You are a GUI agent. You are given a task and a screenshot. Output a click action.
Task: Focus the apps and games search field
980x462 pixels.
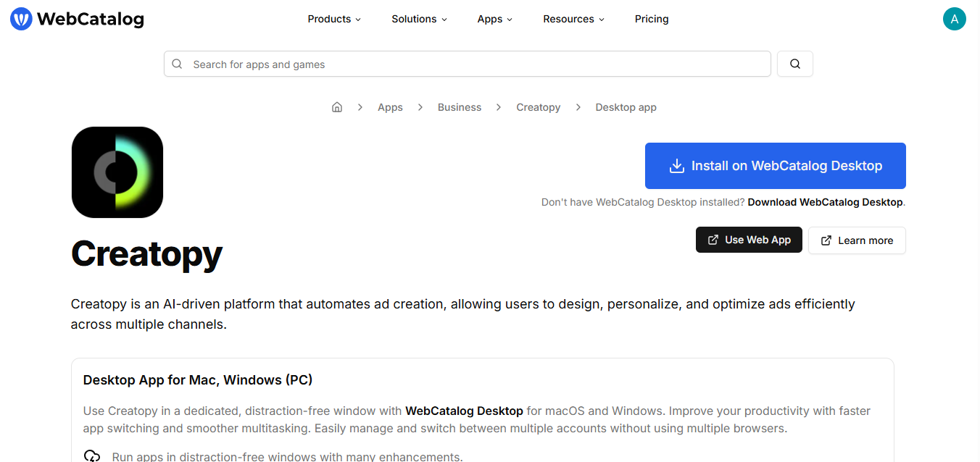point(468,64)
